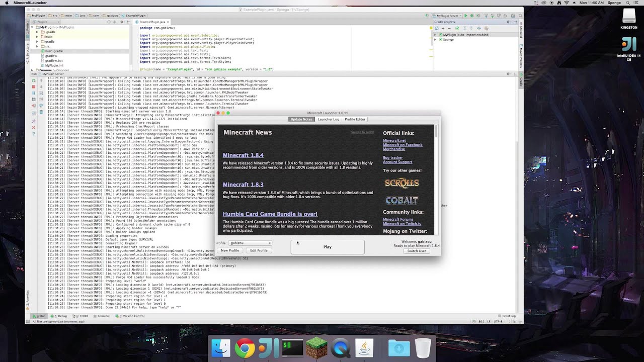The width and height of the screenshot is (644, 362).
Task: Open the Terminal tool window tab
Action: 102,316
